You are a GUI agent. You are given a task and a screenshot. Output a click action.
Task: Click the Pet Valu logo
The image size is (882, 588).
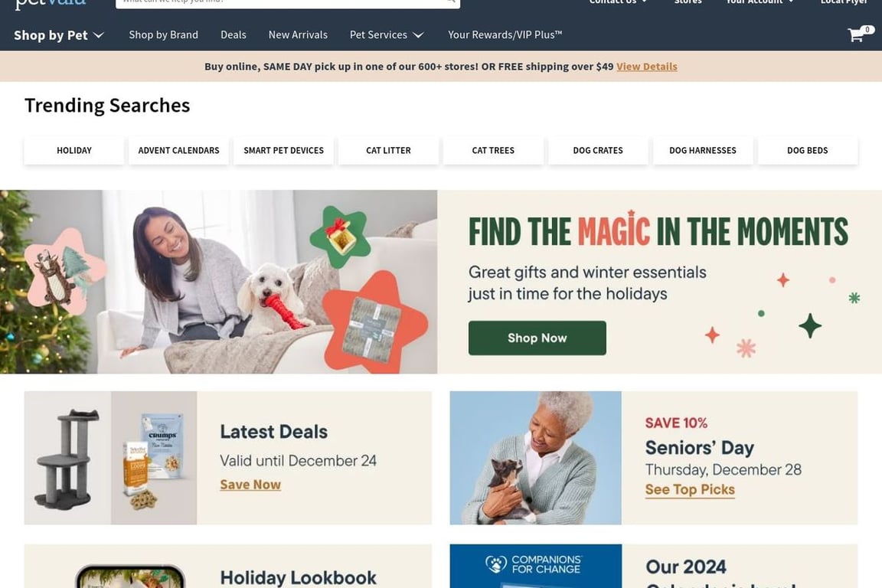[51, 4]
